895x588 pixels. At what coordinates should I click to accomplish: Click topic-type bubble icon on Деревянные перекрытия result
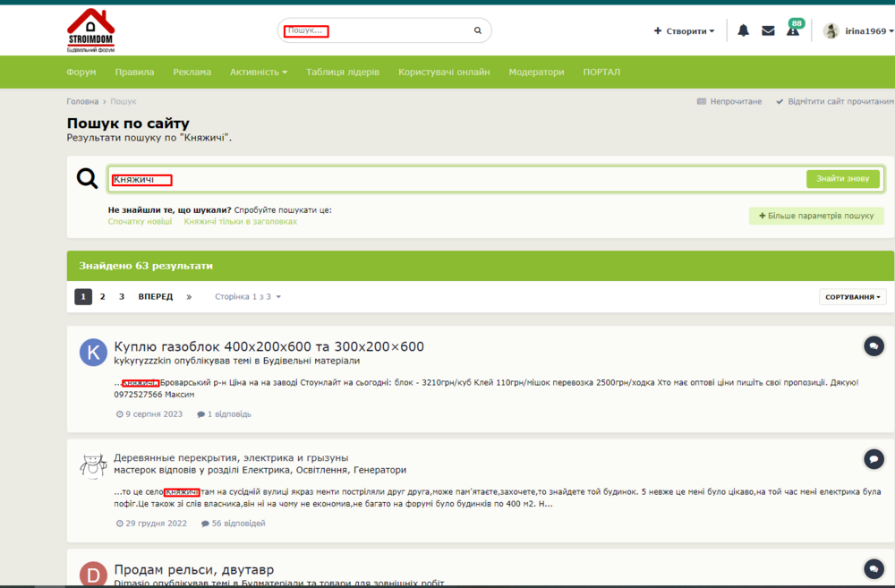click(874, 459)
